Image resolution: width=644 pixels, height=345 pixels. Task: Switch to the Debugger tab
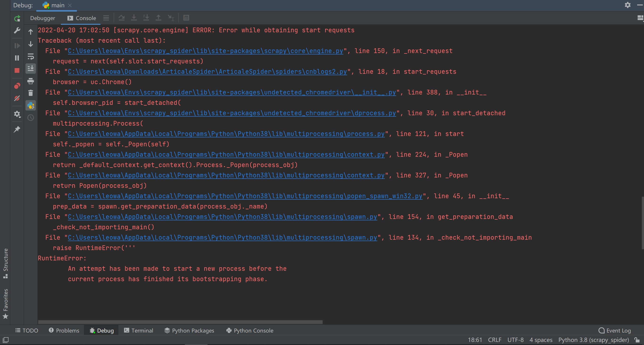pos(42,18)
